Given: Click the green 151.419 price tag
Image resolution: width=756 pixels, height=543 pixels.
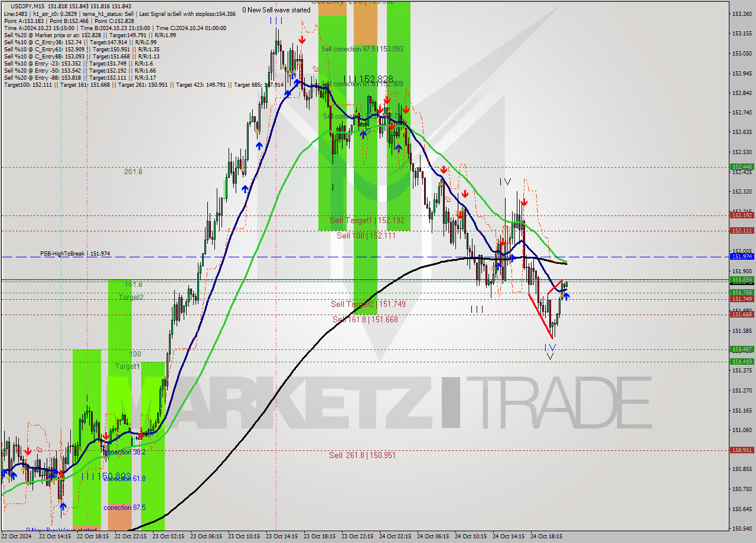Looking at the screenshot, I should point(742,361).
